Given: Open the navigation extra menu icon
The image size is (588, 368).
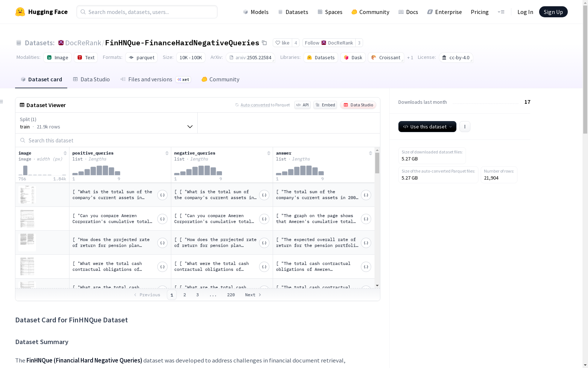Looking at the screenshot, I should pyautogui.click(x=501, y=12).
